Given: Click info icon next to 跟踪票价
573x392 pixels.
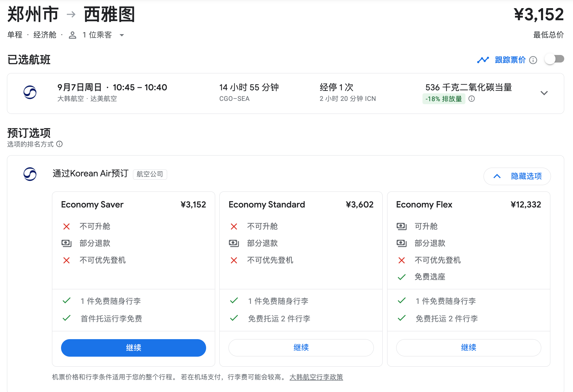Looking at the screenshot, I should (x=533, y=60).
